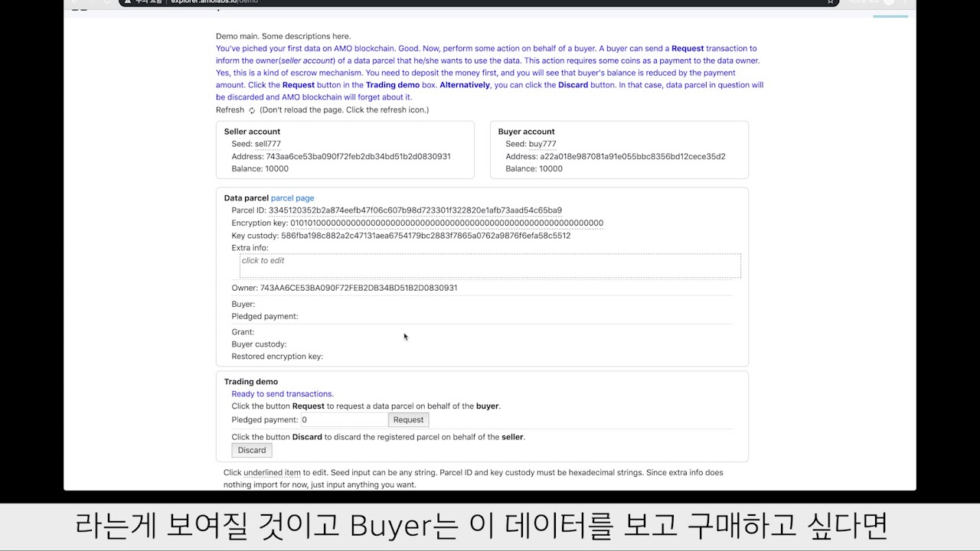Click the refresh icon next to Refresh

[x=252, y=110]
